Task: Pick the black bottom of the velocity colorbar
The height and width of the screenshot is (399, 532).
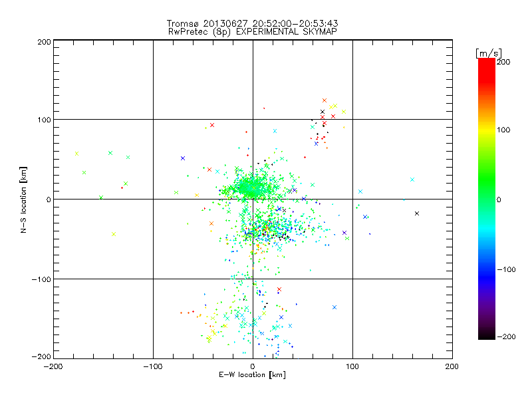Action: tap(487, 335)
